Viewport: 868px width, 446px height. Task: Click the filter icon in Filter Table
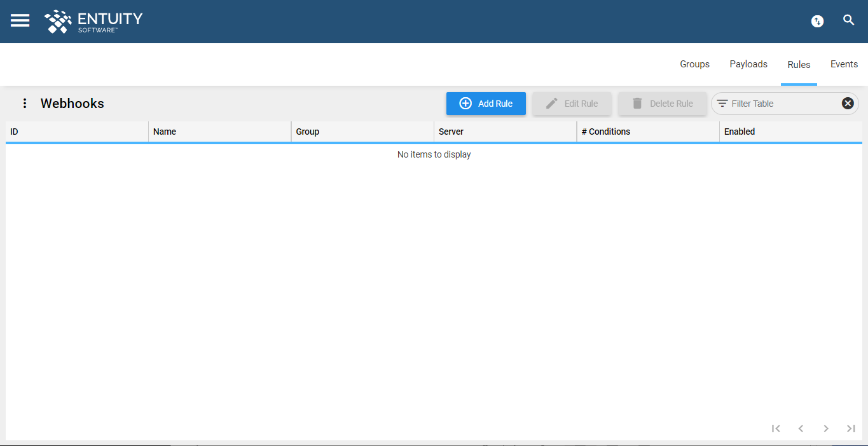coord(722,103)
